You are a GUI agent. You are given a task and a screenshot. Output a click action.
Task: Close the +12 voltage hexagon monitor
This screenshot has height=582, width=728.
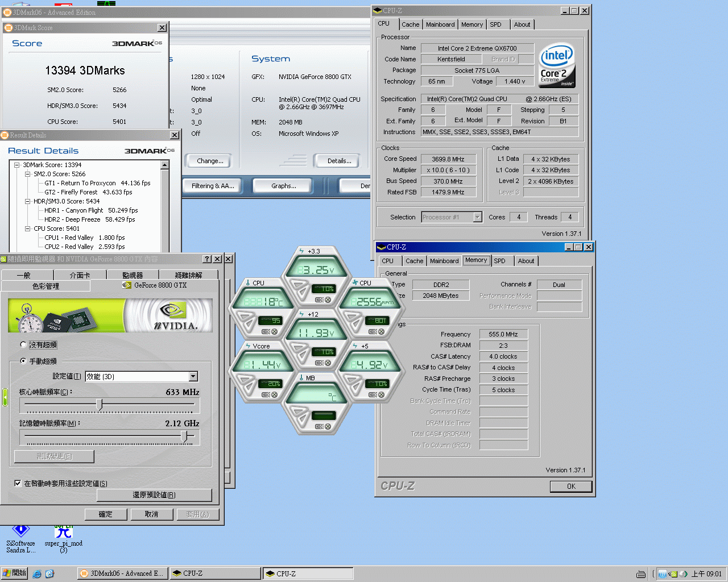[x=328, y=363]
